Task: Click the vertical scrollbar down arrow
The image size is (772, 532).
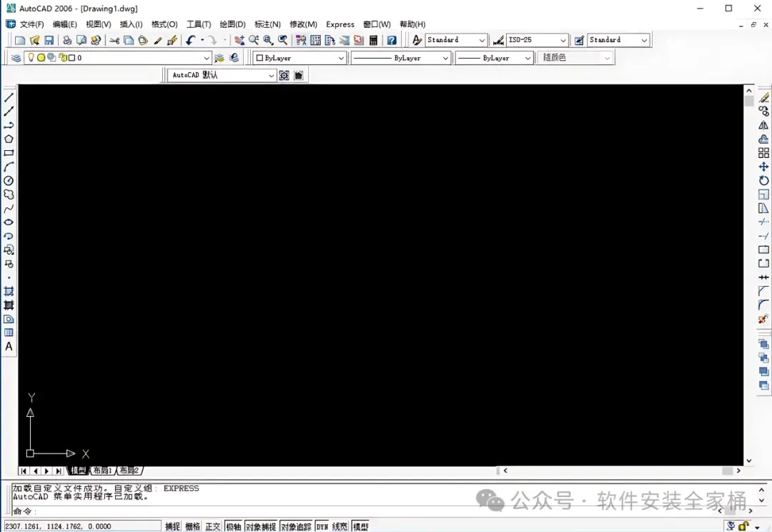Action: coord(749,461)
